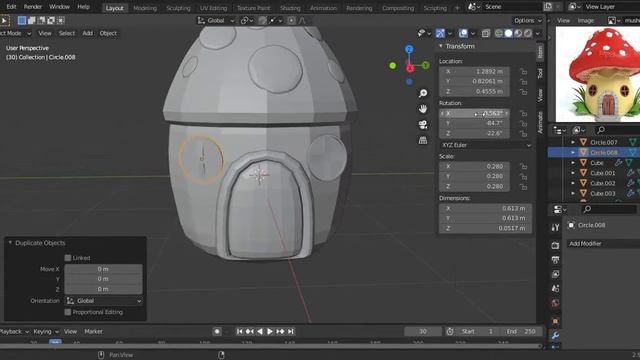Enable the Proportional Editing checkbox
Image resolution: width=640 pixels, height=360 pixels.
click(68, 312)
